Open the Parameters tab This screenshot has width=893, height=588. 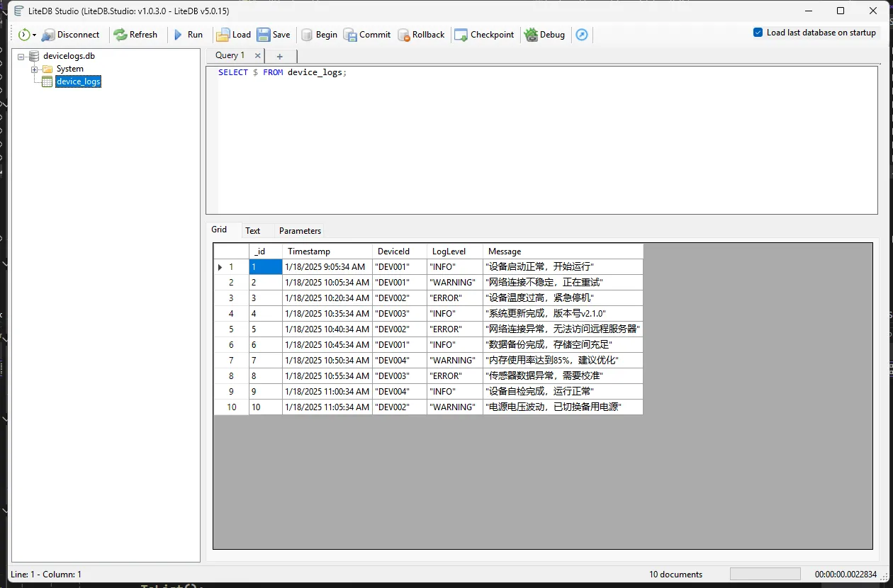pos(300,231)
